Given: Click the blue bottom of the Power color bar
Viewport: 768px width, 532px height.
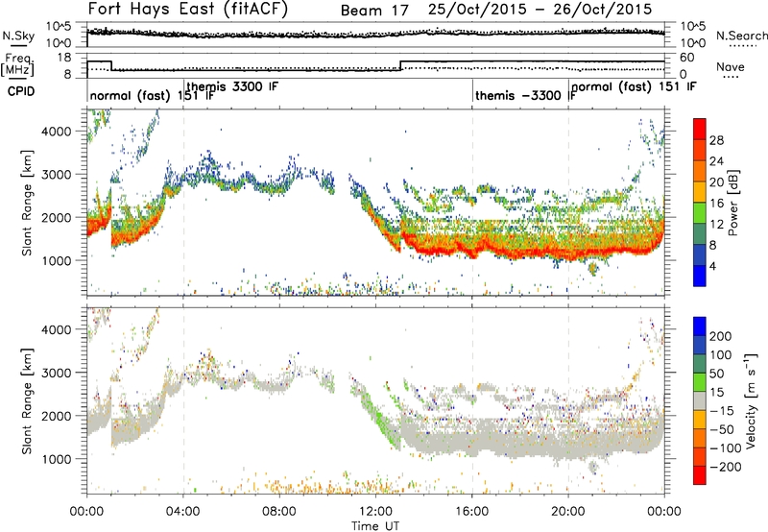Looking at the screenshot, I should click(700, 276).
